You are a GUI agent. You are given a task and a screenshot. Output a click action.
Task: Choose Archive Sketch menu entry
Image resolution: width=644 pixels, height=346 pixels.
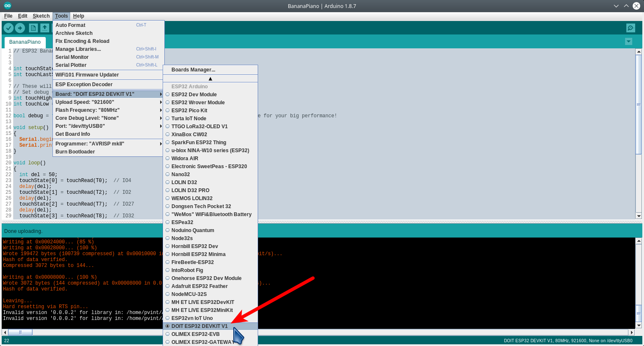click(108, 33)
